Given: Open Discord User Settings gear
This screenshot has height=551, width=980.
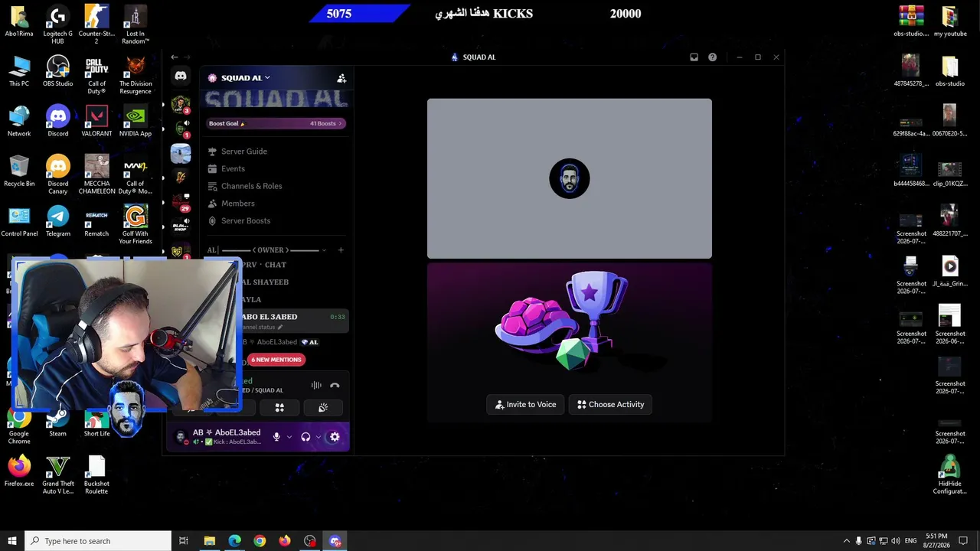Looking at the screenshot, I should [335, 437].
